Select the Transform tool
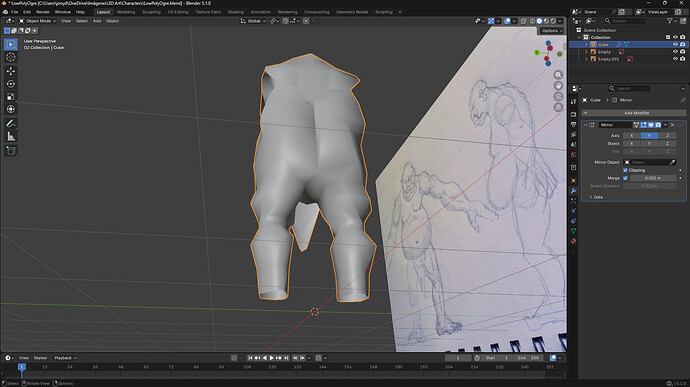Screen dimensions: 690x387 tap(11, 109)
